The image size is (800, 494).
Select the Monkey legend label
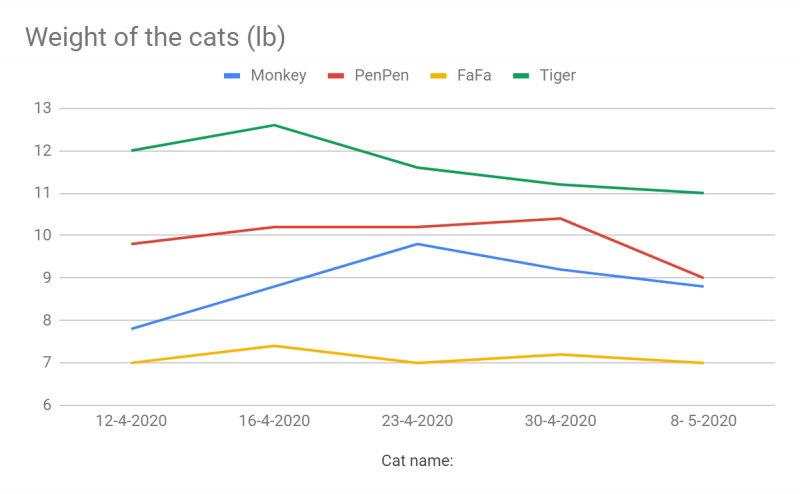point(278,76)
